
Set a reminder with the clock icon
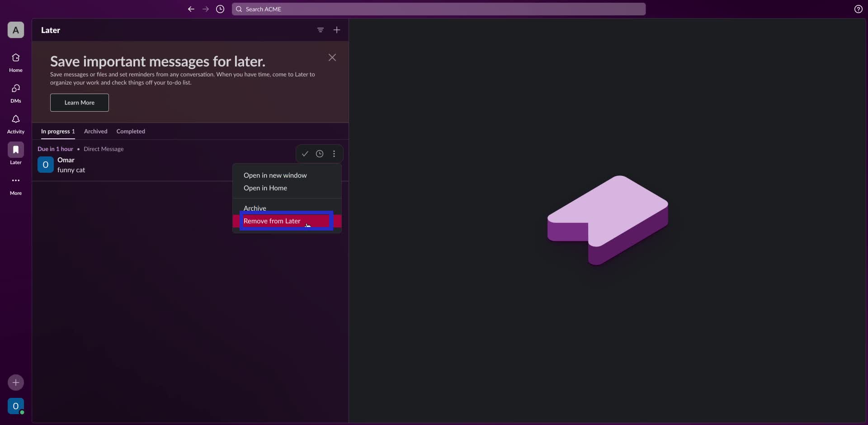(320, 154)
